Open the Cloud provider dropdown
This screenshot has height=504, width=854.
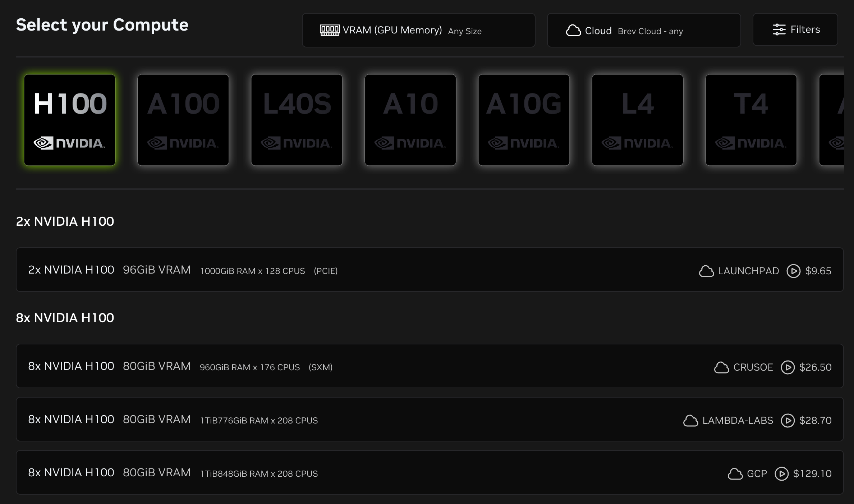coord(644,30)
